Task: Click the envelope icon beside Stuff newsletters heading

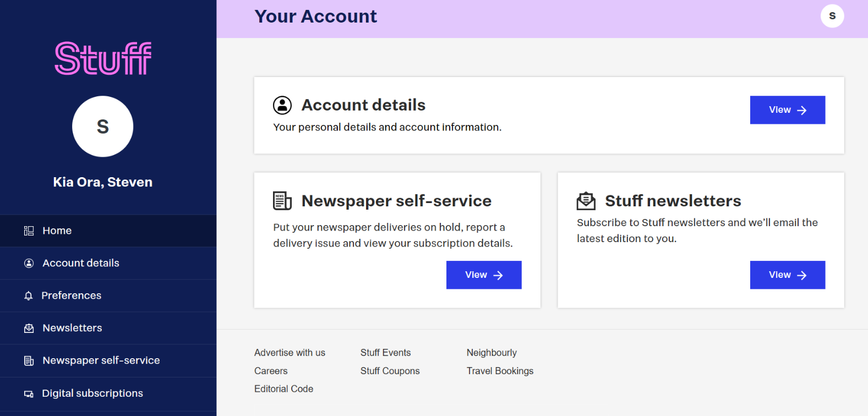Action: (x=586, y=201)
